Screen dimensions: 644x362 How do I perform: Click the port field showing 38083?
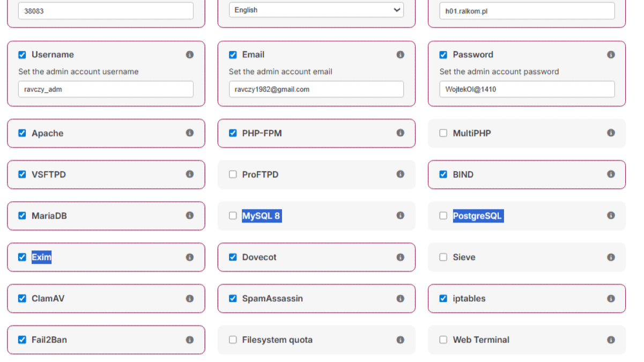[106, 10]
